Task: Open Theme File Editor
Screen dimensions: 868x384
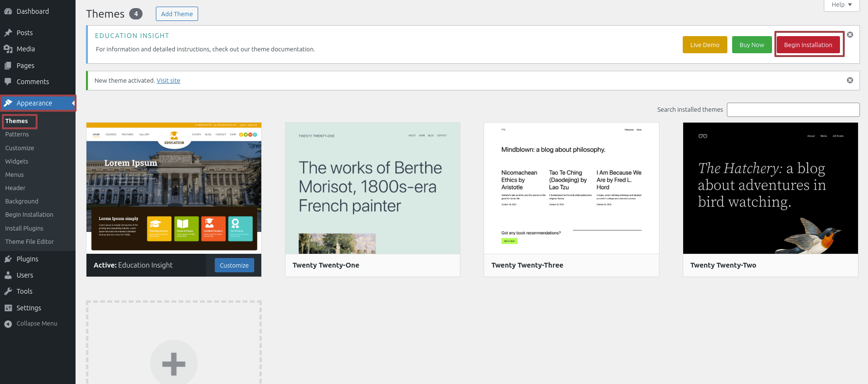Action: point(29,242)
